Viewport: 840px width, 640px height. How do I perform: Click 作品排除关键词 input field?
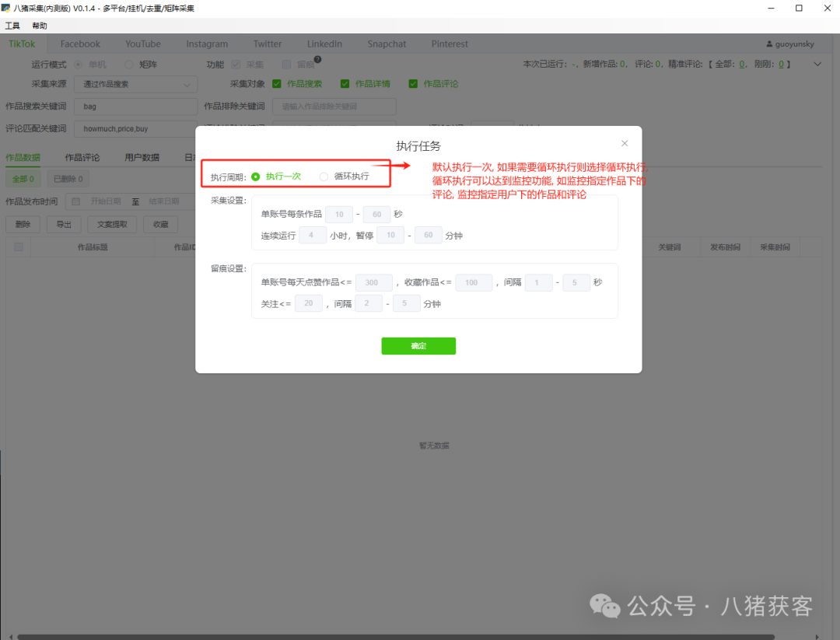coord(334,107)
